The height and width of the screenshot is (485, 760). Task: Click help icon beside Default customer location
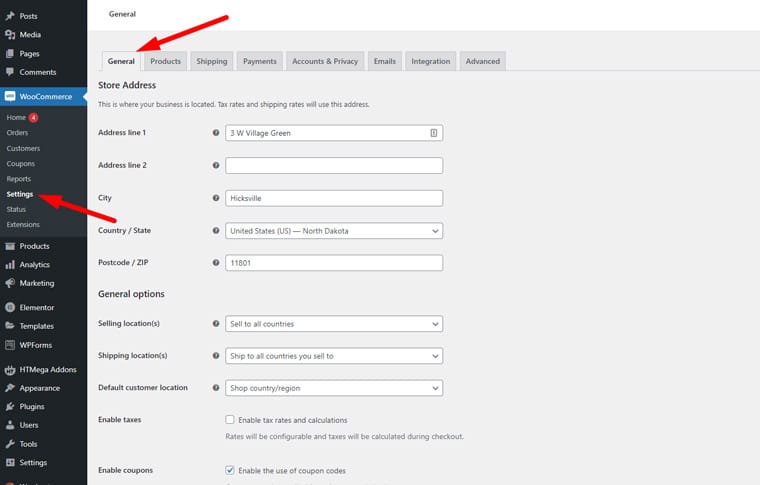point(216,388)
